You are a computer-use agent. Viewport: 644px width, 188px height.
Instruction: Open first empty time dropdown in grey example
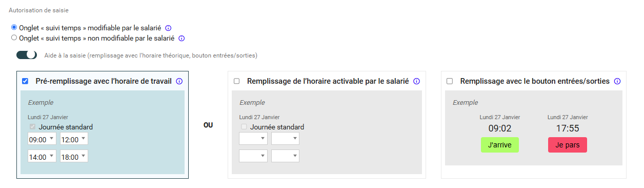(x=253, y=139)
